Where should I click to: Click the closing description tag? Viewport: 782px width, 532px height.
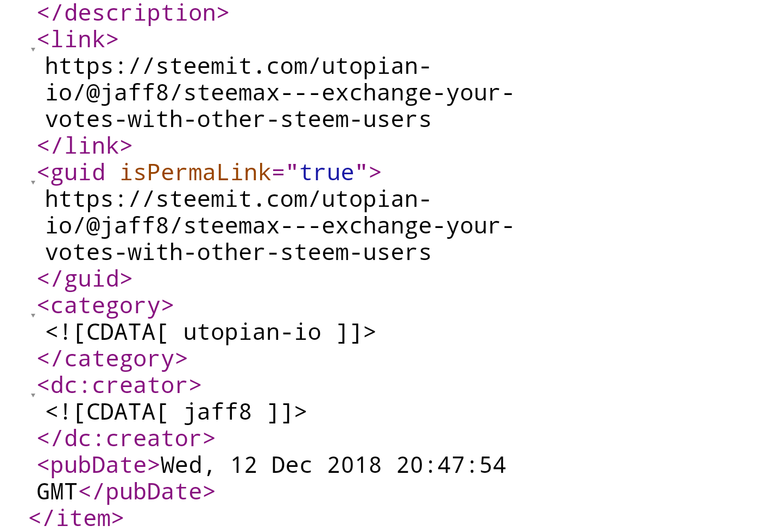coord(133,13)
